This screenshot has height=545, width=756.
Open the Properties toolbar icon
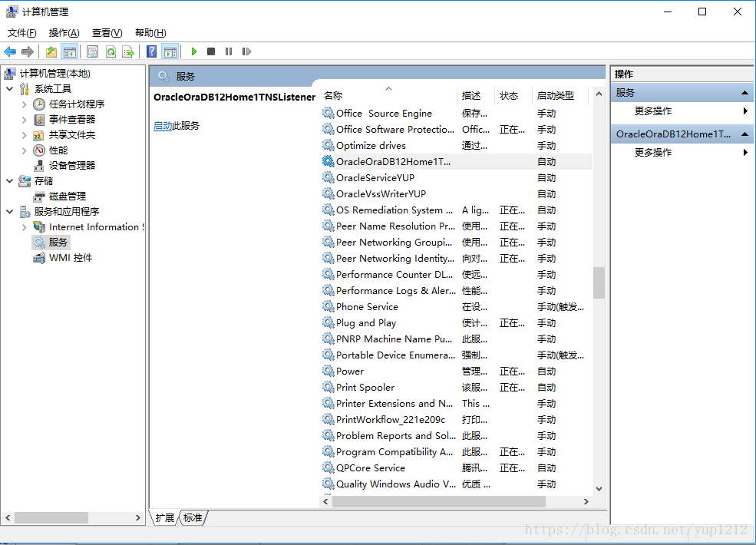point(92,51)
